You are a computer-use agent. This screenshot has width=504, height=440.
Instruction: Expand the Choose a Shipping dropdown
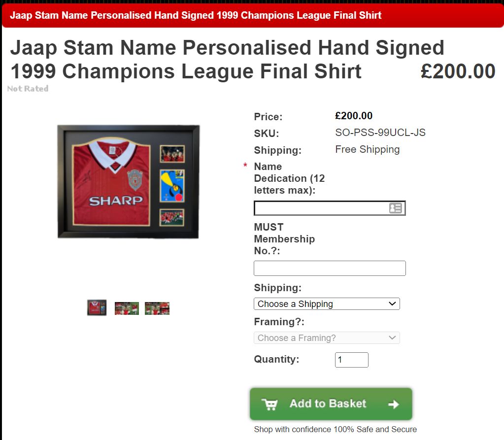click(327, 304)
